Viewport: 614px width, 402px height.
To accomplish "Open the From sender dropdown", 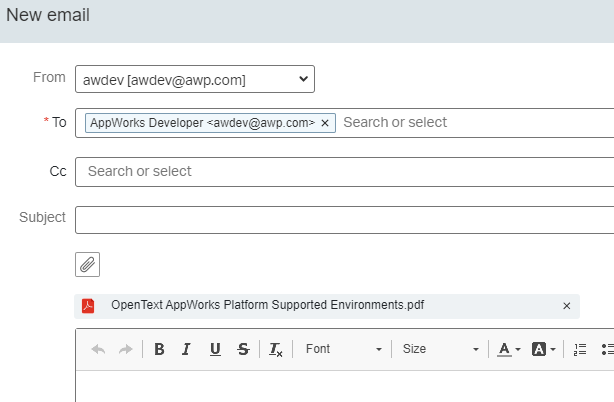I will [x=195, y=79].
